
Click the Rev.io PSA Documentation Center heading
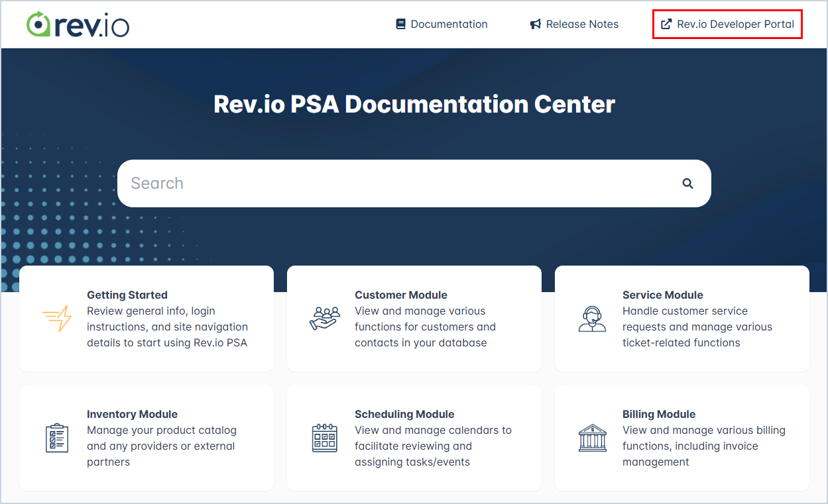tap(414, 104)
